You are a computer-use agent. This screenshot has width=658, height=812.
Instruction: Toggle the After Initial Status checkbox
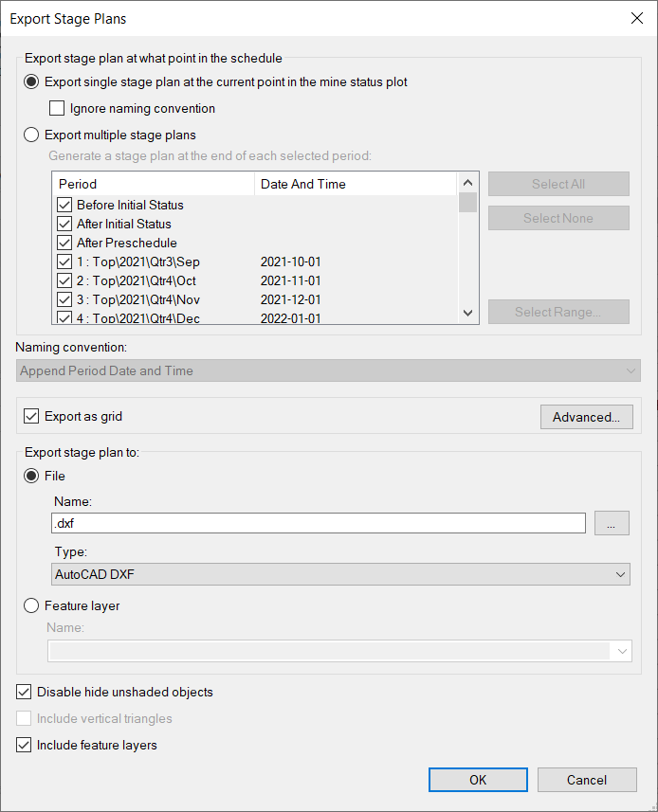pos(64,224)
